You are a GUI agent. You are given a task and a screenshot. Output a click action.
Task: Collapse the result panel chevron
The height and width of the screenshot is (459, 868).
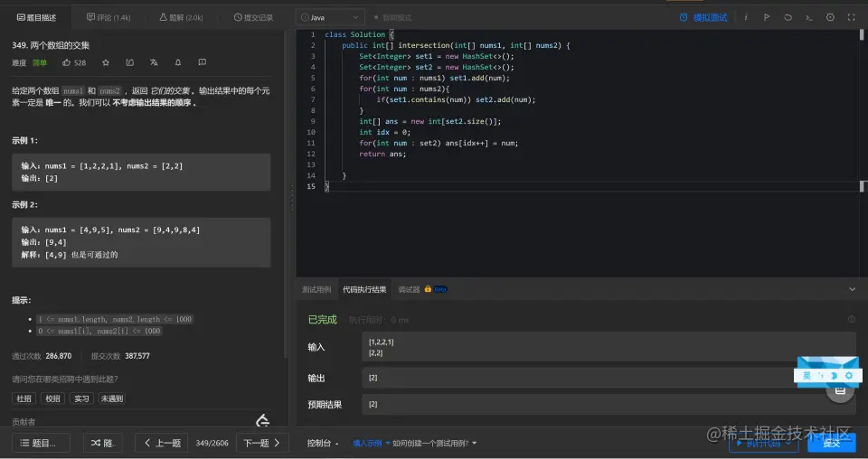(x=852, y=289)
